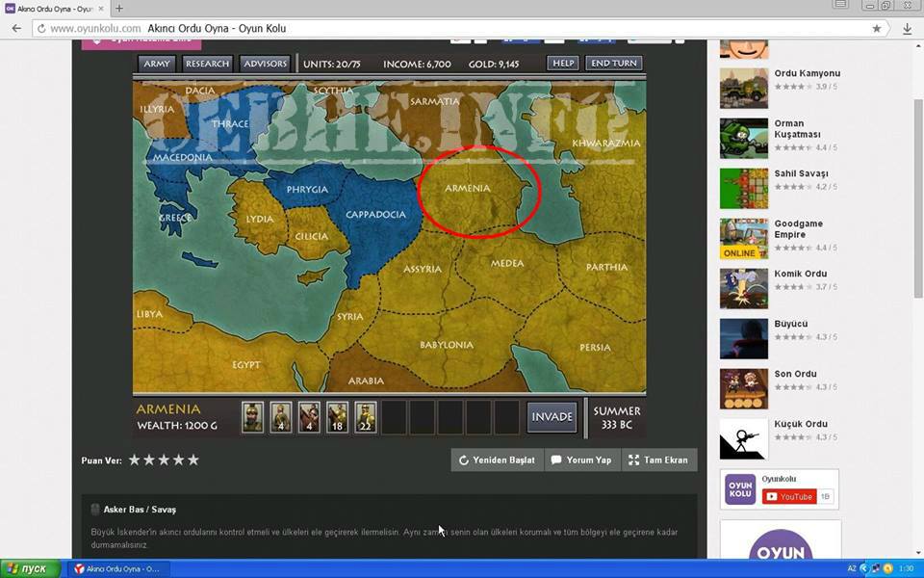Open the ARMY menu in the game

(x=157, y=64)
